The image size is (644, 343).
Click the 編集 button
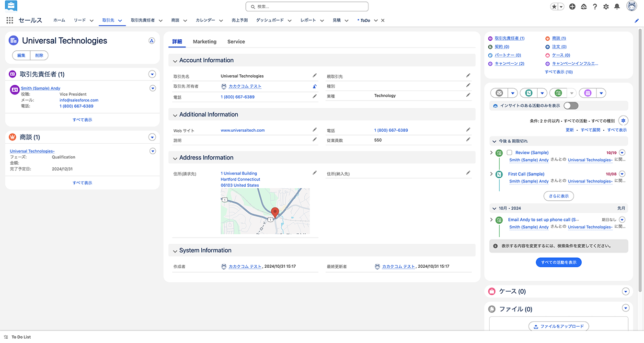click(x=21, y=56)
